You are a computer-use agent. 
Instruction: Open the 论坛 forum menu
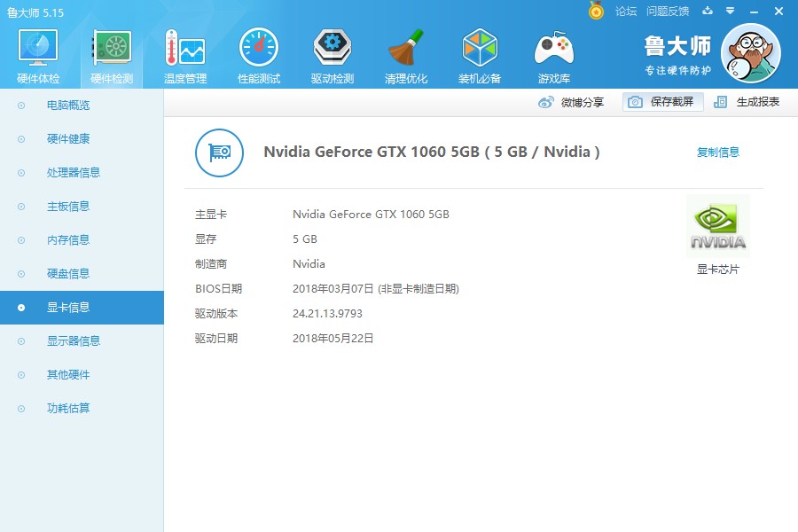(626, 12)
